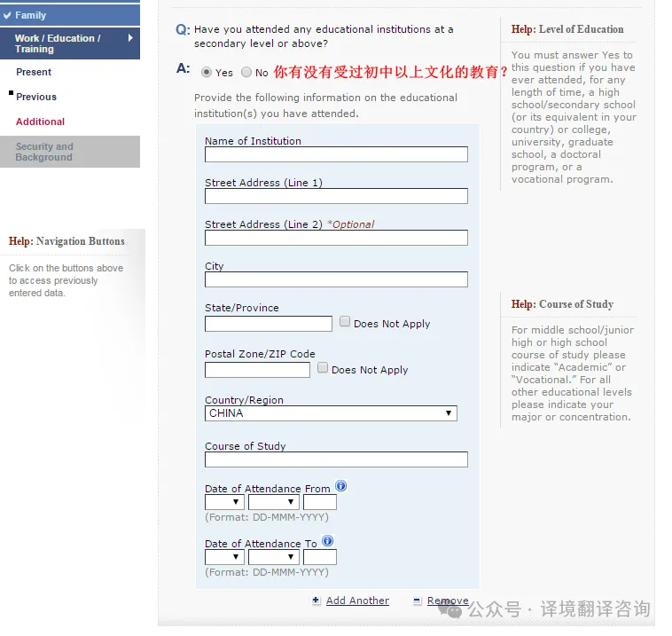Open the Country/Region dropdown
The image size is (672, 636).
331,413
